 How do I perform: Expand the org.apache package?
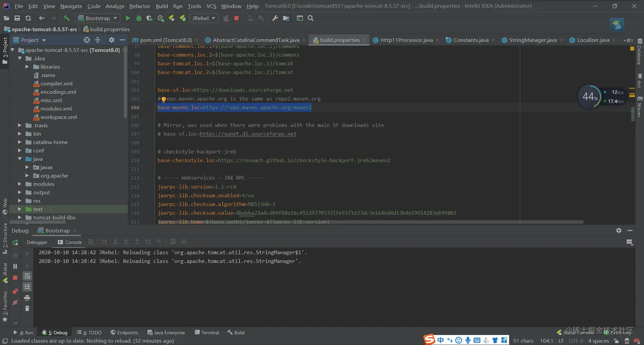pyautogui.click(x=28, y=176)
